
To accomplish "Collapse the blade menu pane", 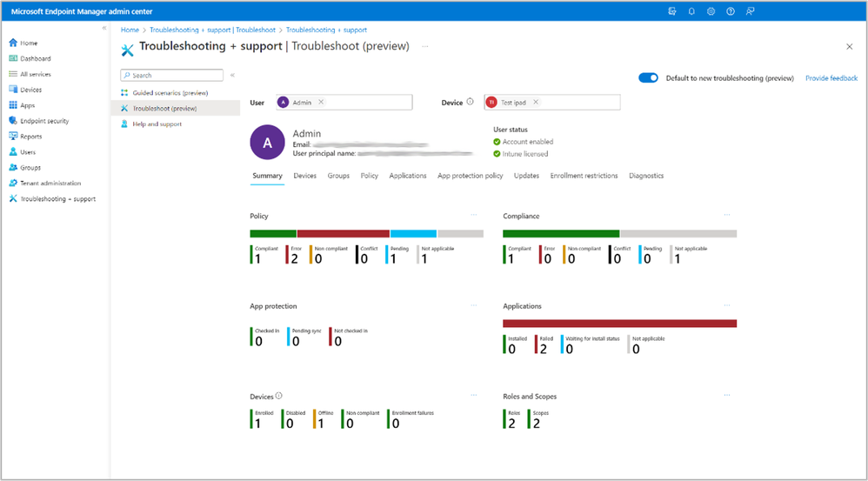I will (232, 75).
